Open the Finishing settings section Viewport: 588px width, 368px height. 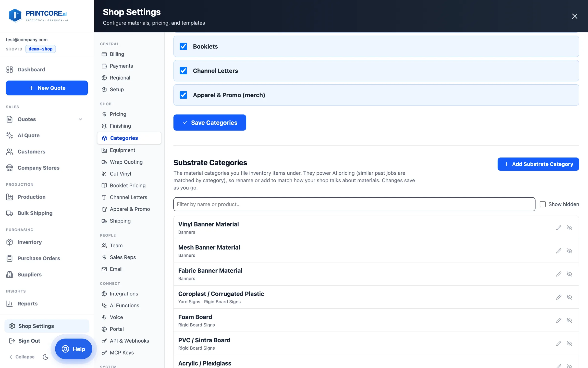[129, 126]
